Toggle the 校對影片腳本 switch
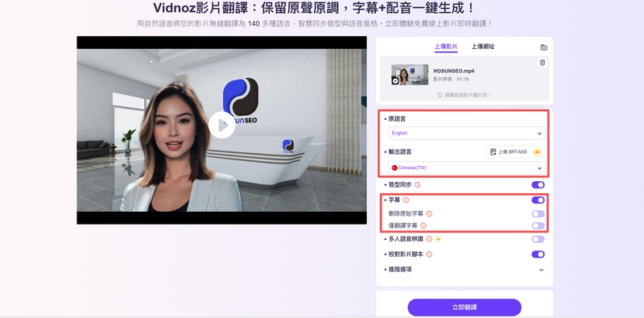 tap(538, 254)
